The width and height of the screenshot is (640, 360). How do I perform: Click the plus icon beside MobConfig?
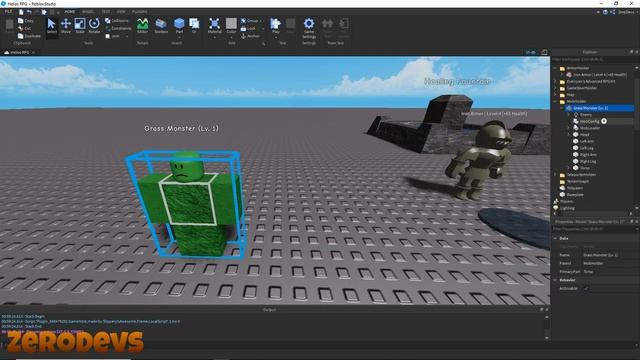pos(604,121)
